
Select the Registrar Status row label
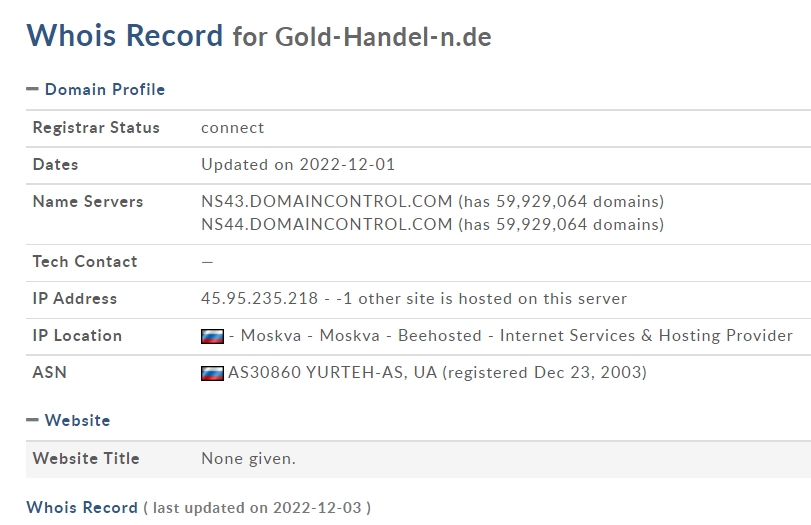[96, 128]
